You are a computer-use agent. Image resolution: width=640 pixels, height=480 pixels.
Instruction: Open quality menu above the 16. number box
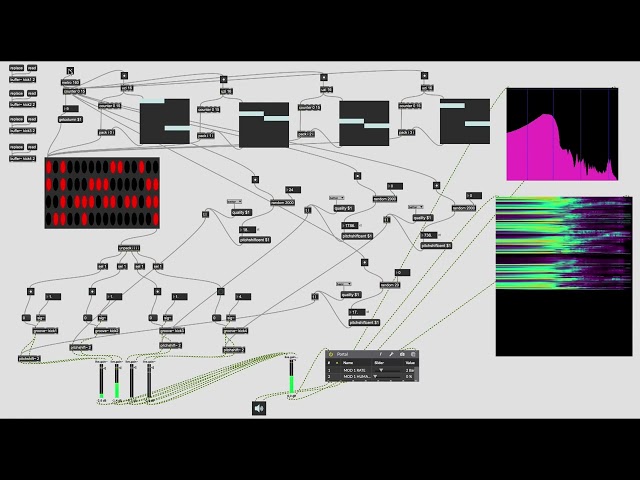pyautogui.click(x=234, y=202)
